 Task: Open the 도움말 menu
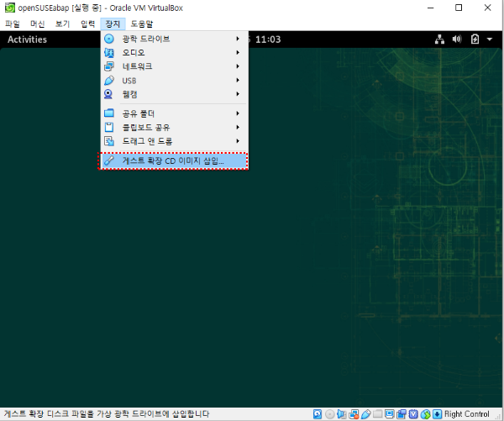[x=142, y=24]
